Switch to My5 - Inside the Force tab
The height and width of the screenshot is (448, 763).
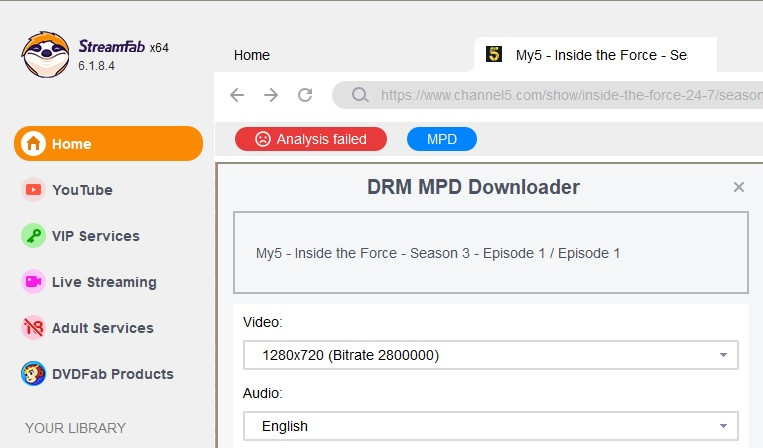point(600,55)
